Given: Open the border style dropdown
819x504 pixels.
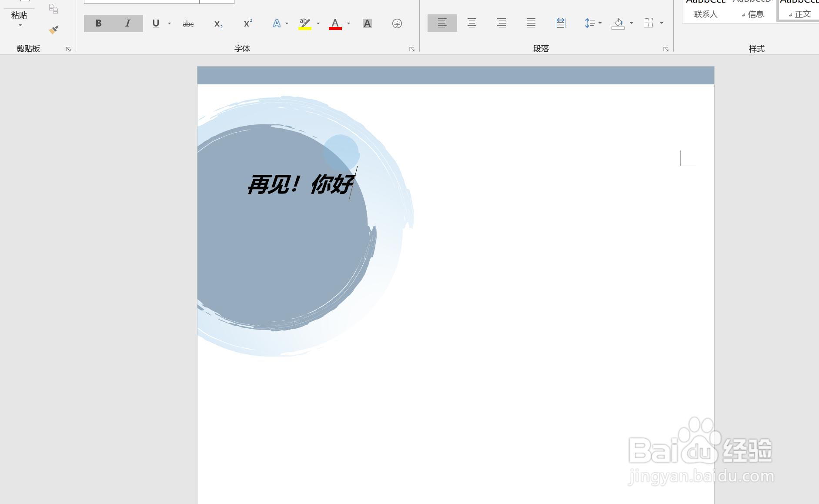Looking at the screenshot, I should (661, 23).
